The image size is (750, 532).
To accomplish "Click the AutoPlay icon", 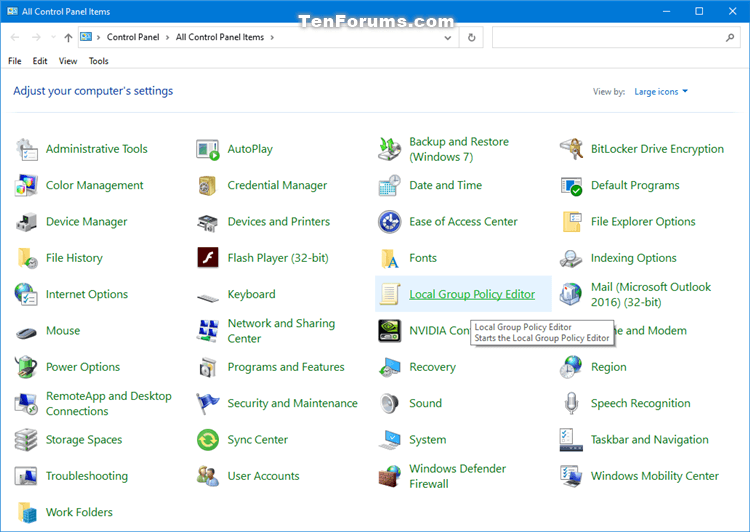I will 208,149.
